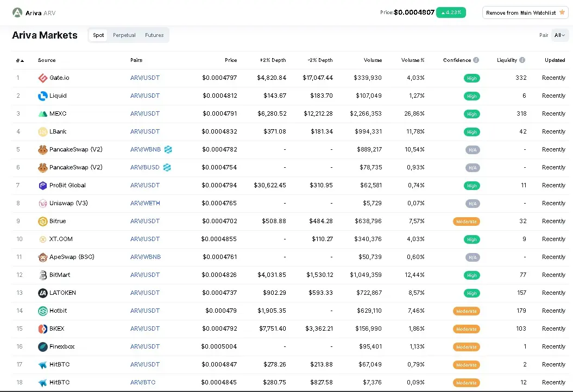Click the $2,266,353 MEXC volume value
The width and height of the screenshot is (573, 392).
point(366,113)
